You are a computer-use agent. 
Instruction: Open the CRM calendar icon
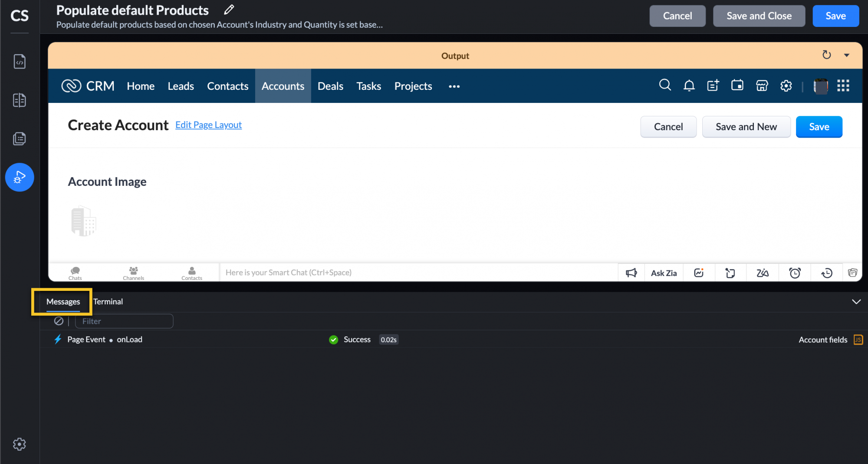[x=737, y=85]
